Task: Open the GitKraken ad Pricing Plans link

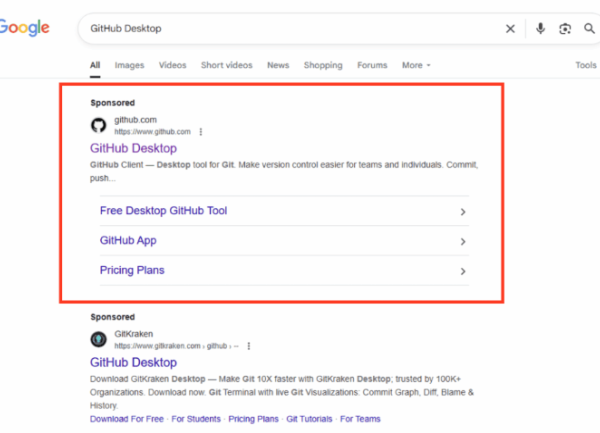Action: coord(253,419)
